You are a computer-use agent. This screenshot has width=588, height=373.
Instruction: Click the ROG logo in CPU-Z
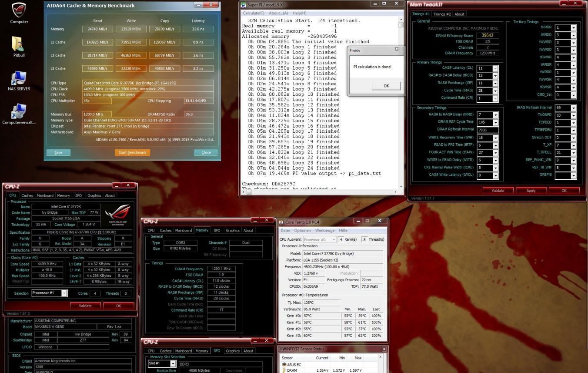click(118, 215)
